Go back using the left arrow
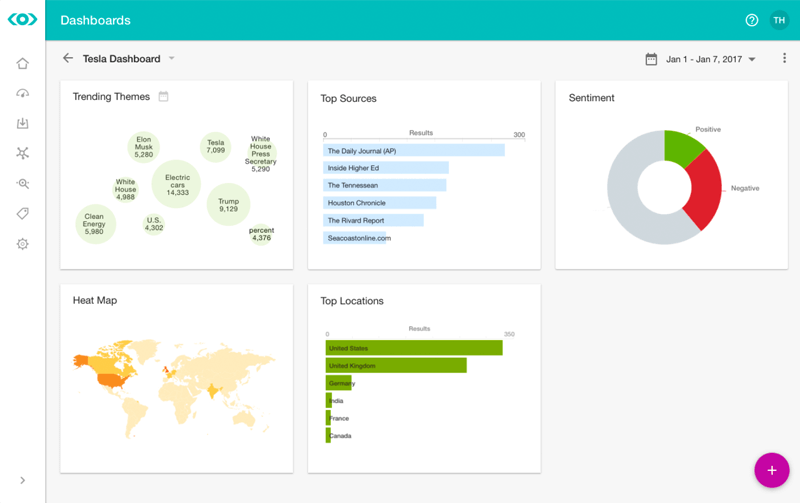The height and width of the screenshot is (503, 800). (x=68, y=58)
